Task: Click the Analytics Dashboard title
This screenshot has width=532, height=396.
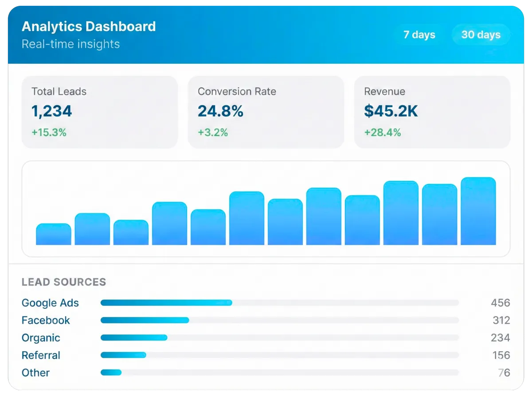Action: coord(89,27)
